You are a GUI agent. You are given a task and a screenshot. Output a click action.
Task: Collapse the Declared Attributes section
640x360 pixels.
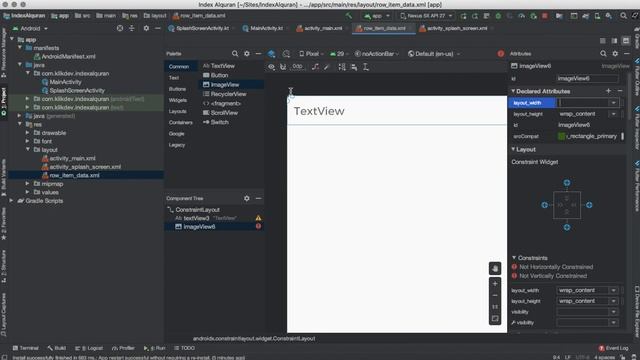(x=513, y=91)
